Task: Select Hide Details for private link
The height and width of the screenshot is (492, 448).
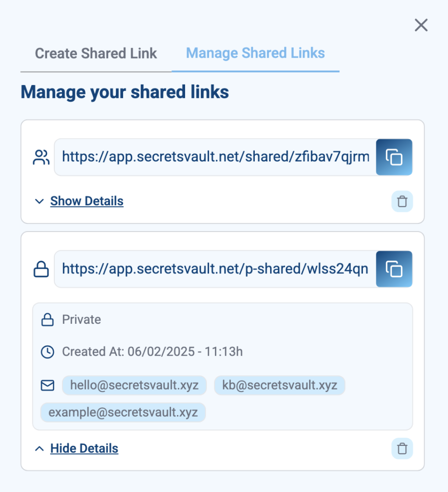Action: pyautogui.click(x=85, y=448)
